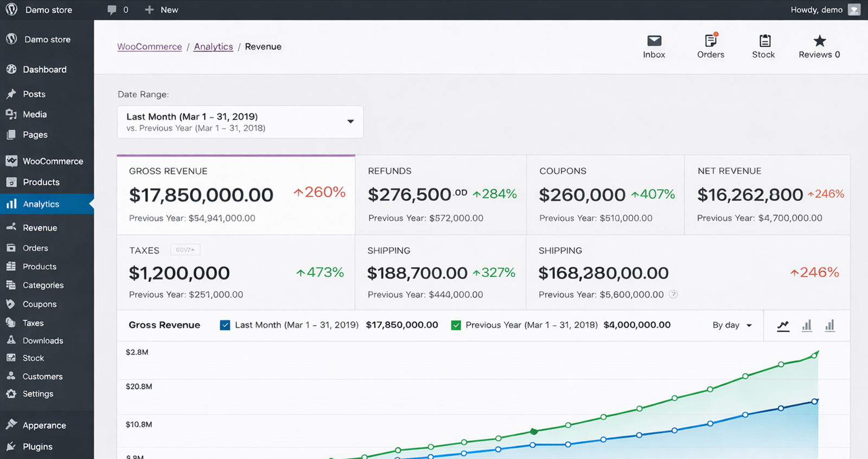Viewport: 868px width, 459px height.
Task: Switch to line chart view icon
Action: point(783,326)
